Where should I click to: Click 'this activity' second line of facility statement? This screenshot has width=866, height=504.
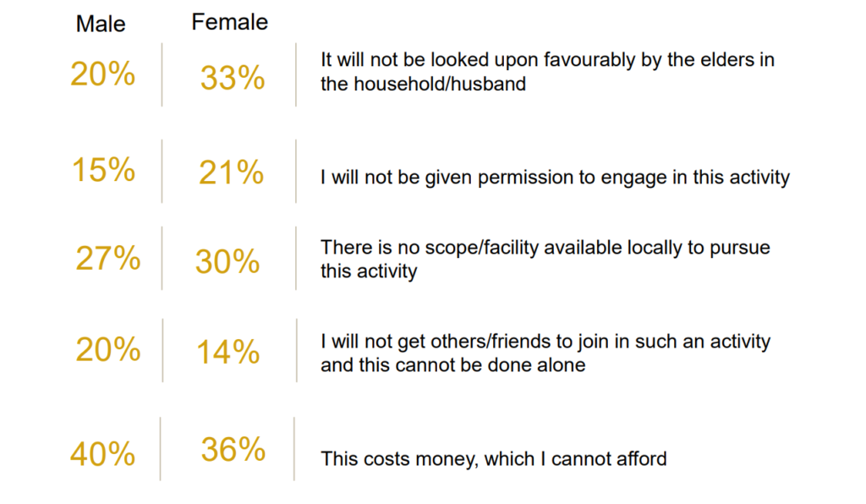[x=369, y=271]
